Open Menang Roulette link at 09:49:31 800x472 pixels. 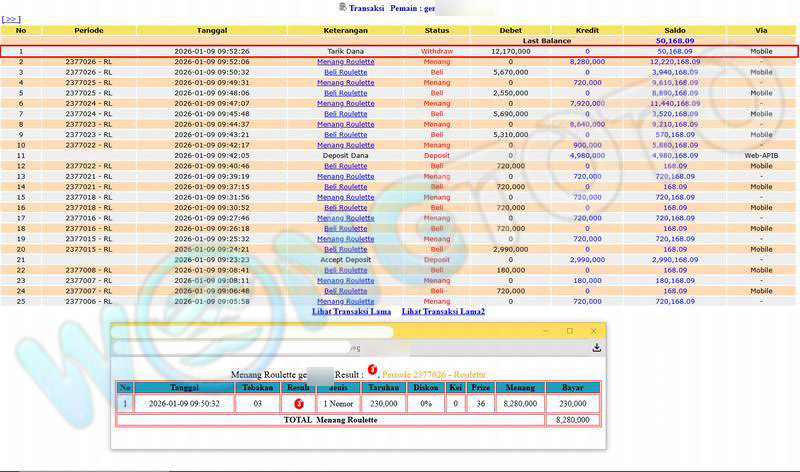click(346, 83)
